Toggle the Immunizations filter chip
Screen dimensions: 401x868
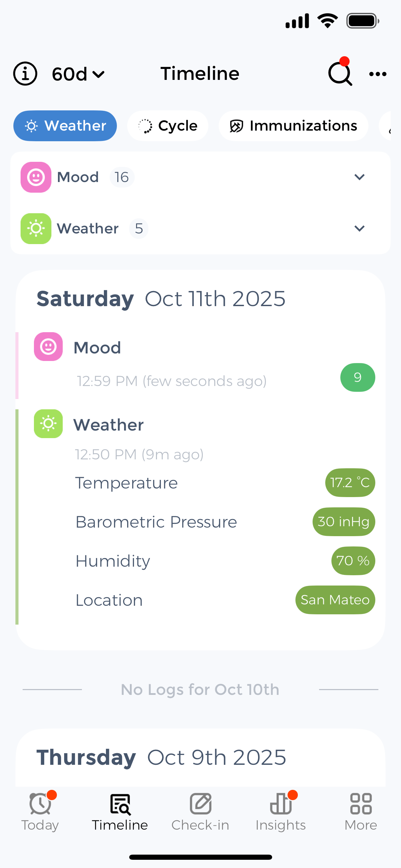(293, 126)
